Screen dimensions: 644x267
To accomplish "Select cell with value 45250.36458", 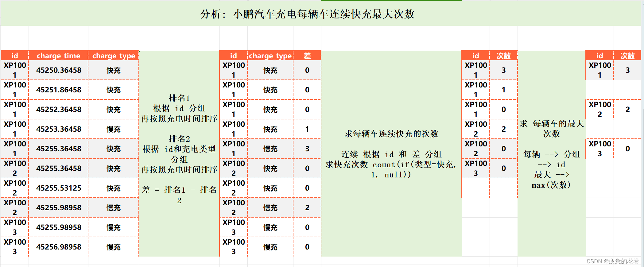I will click(58, 70).
